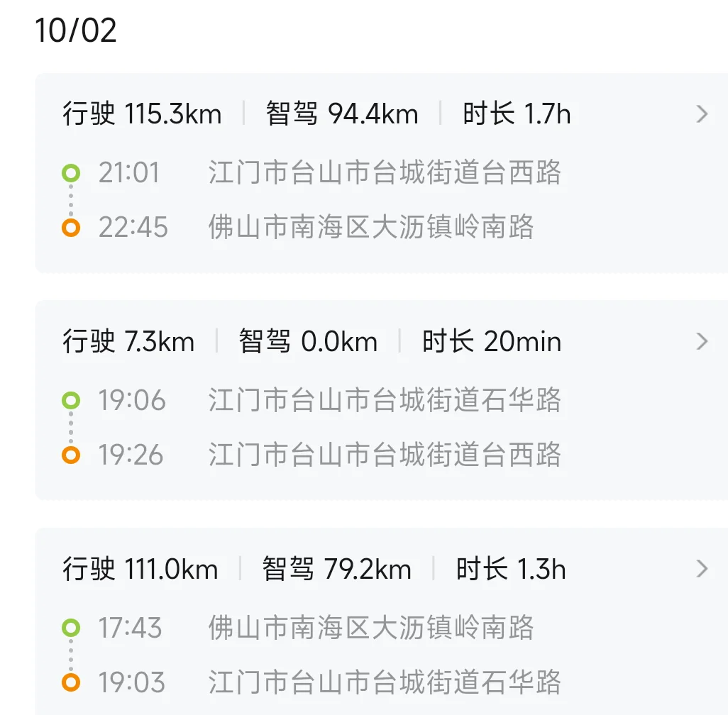Expand the 7.3km trip details chevron
This screenshot has width=728, height=715.
pos(702,342)
